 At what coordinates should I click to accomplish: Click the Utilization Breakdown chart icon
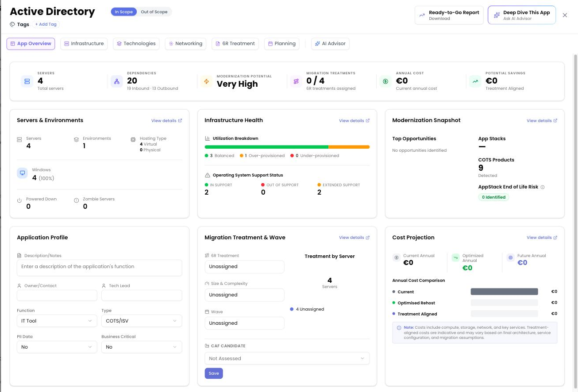(207, 138)
